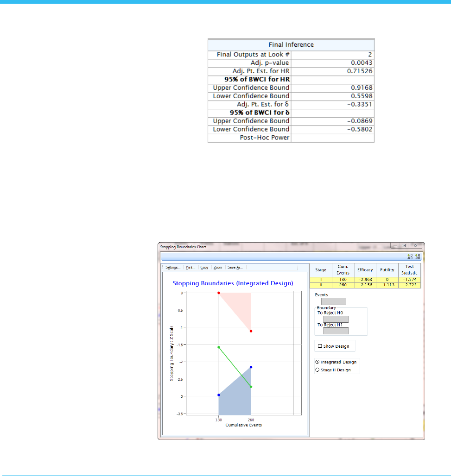
Task: Click the 95% of BWCI for δ row
Action: tap(291, 113)
